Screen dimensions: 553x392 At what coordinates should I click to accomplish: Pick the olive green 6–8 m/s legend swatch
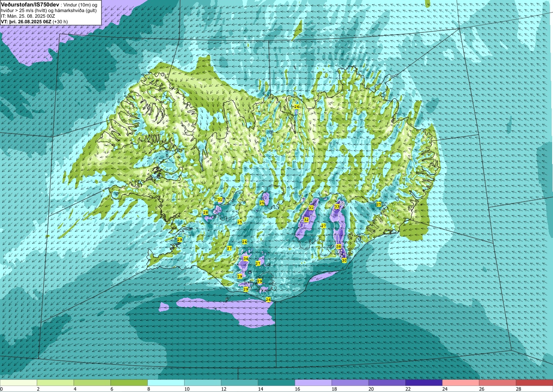[129, 383]
